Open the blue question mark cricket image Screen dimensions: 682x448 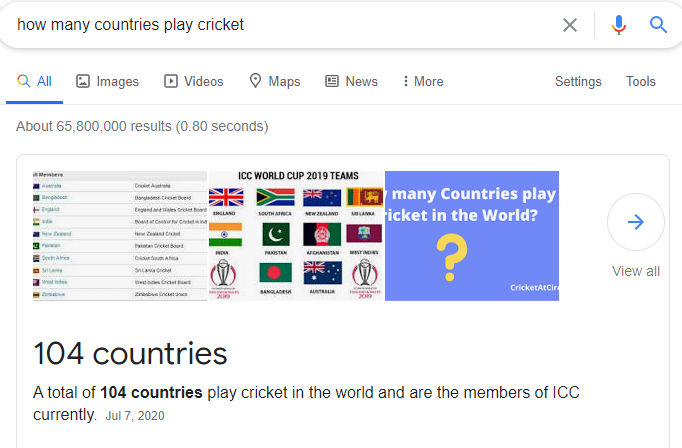click(x=472, y=236)
